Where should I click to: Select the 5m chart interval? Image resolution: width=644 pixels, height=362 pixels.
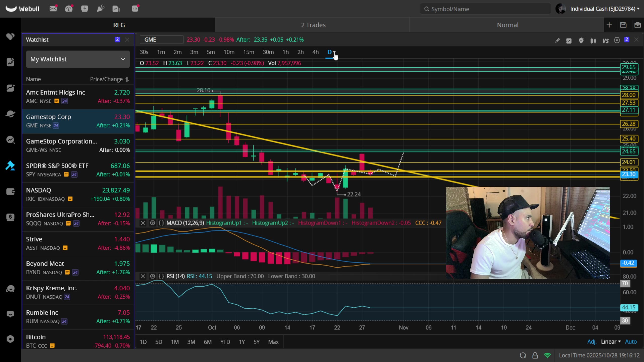pyautogui.click(x=211, y=52)
